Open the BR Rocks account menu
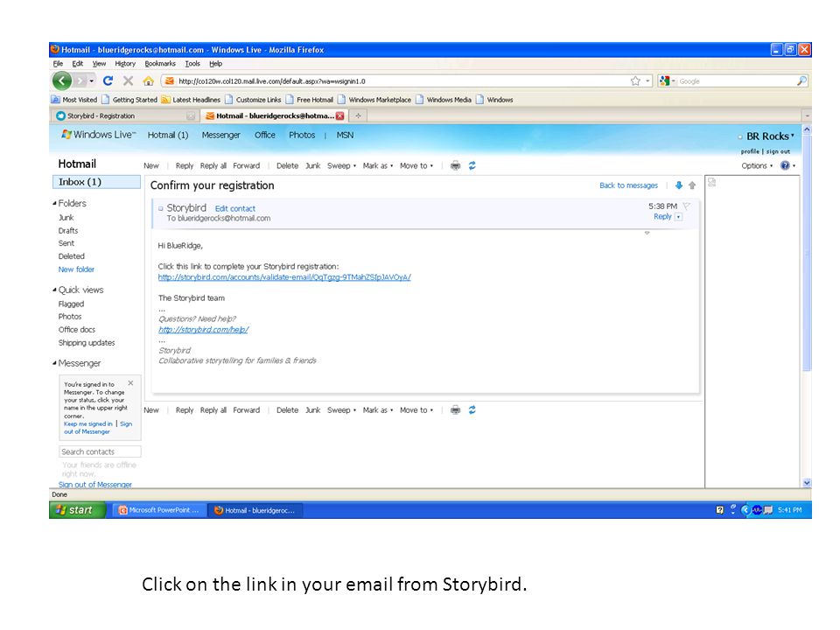Screen dimensions: 840x630 tap(770, 136)
